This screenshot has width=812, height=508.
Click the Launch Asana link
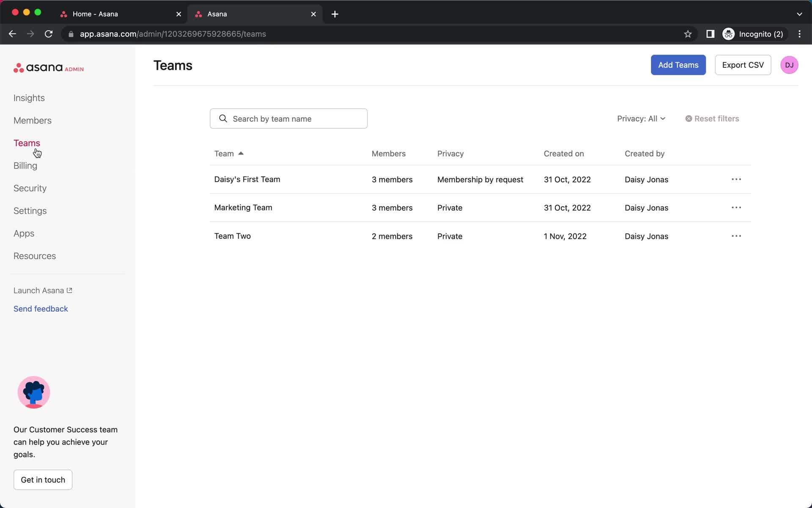[x=43, y=290]
